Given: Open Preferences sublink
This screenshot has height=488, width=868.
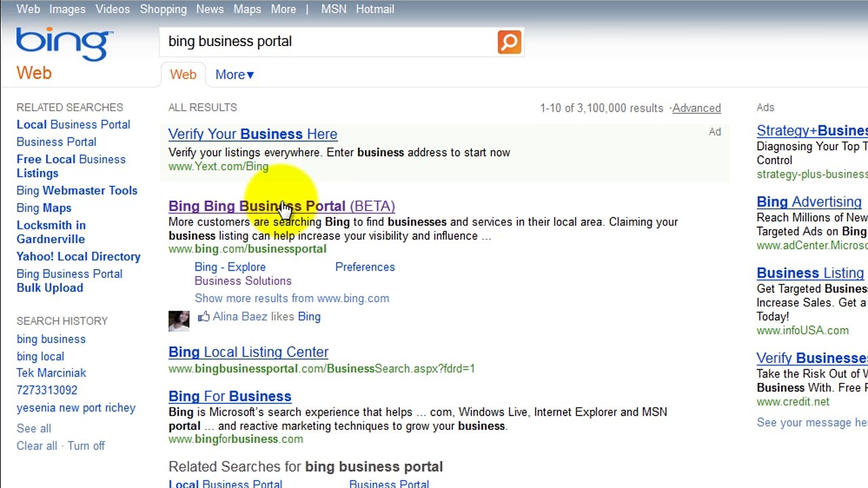Looking at the screenshot, I should click(365, 267).
